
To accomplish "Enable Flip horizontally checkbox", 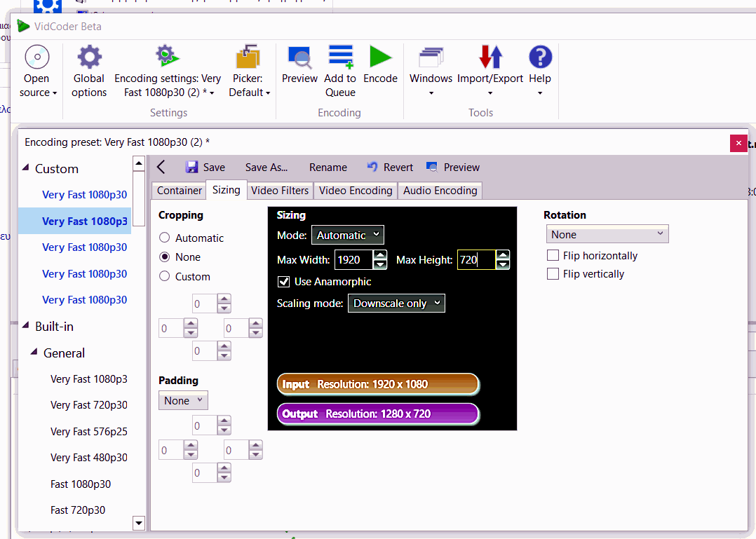I will (x=553, y=255).
